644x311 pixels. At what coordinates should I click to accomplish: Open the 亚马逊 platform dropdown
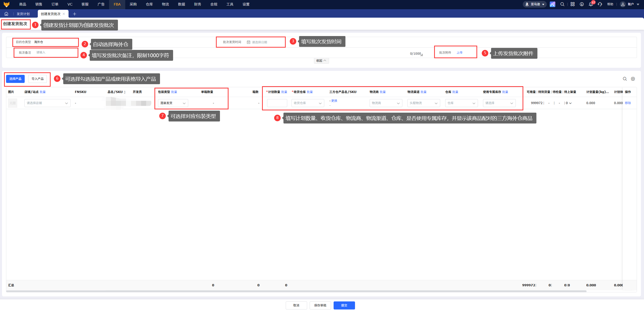pos(535,4)
